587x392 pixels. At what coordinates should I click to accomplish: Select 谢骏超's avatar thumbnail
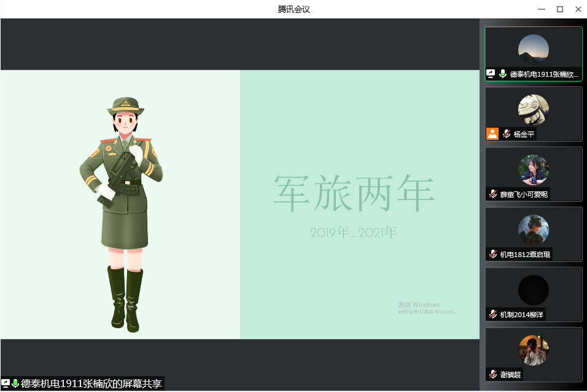pos(533,350)
